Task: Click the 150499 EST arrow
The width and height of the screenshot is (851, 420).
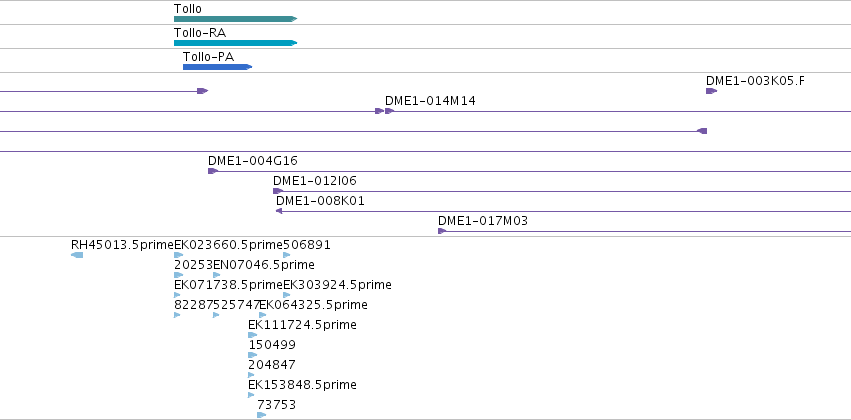Action: [x=252, y=355]
